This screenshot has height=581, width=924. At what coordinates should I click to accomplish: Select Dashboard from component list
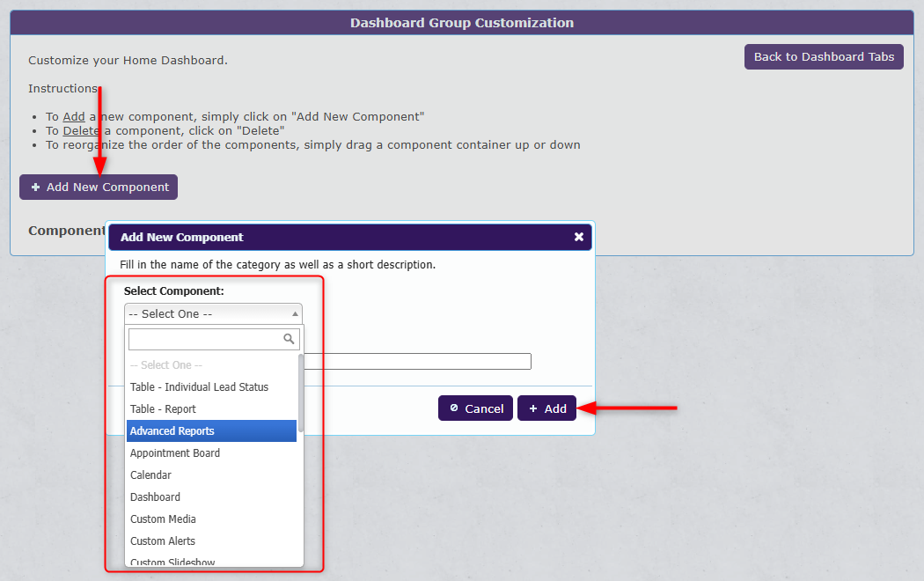(x=155, y=497)
